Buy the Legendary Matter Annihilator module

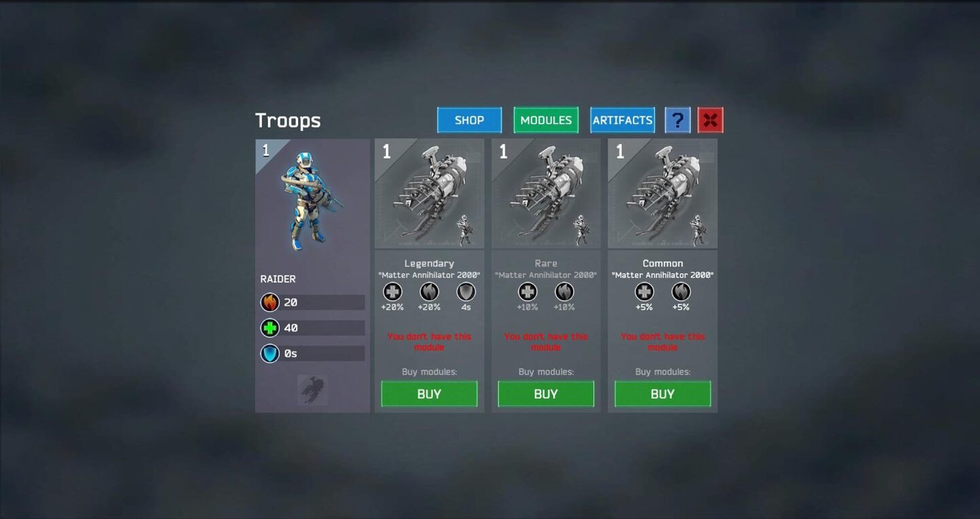[429, 394]
